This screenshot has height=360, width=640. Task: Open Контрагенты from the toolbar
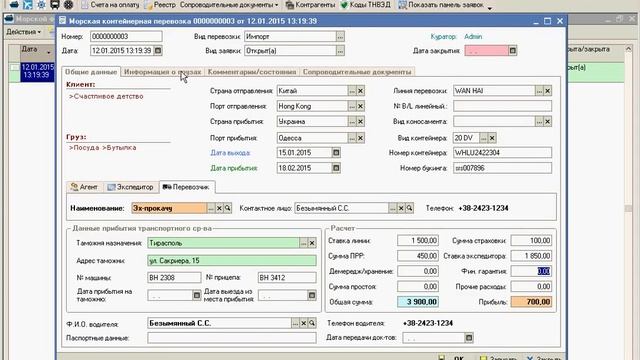tap(310, 5)
